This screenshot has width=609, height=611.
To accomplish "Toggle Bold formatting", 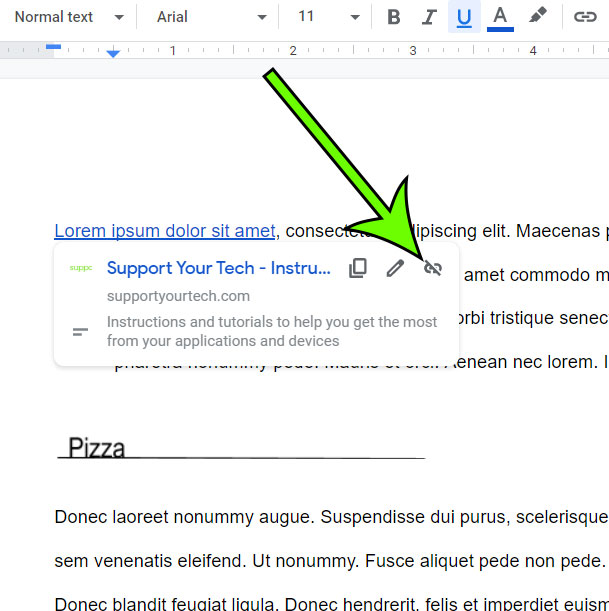I will pyautogui.click(x=394, y=17).
